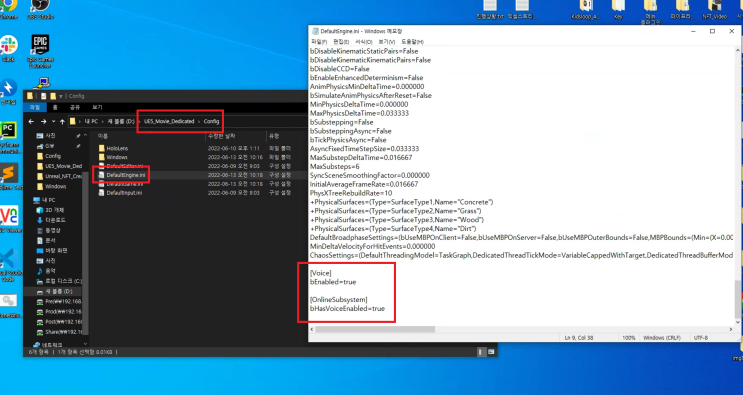Select Config folder in navigation pane
The width and height of the screenshot is (743, 395).
pyautogui.click(x=53, y=156)
